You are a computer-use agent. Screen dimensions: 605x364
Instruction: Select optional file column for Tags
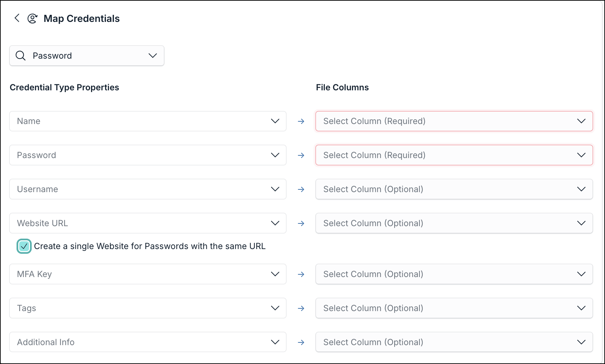pyautogui.click(x=454, y=308)
